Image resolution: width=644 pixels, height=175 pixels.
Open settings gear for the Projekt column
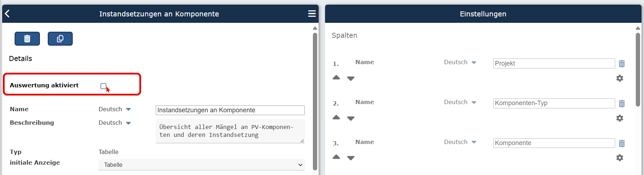click(620, 78)
